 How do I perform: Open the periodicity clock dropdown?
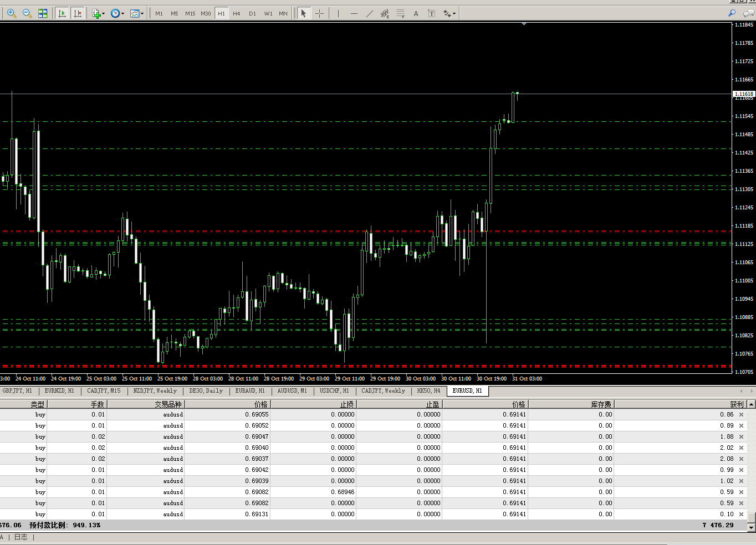117,13
